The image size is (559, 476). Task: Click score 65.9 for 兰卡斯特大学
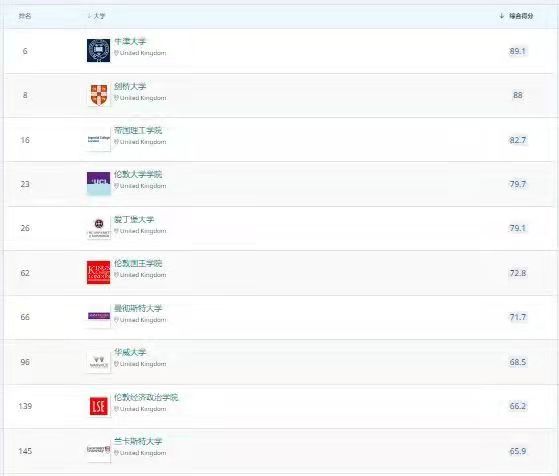[518, 451]
